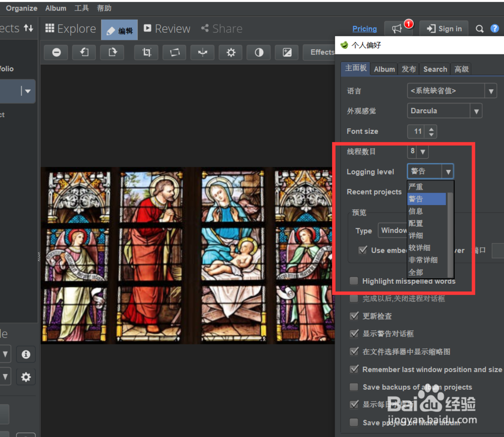Choose 严重 in logging level list
This screenshot has width=504, height=437.
(427, 186)
